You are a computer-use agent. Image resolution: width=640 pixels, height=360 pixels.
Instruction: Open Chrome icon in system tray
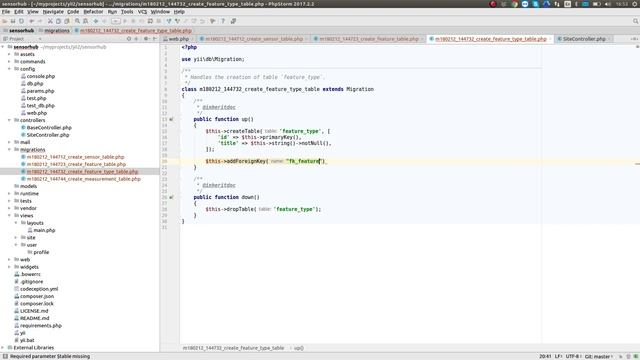point(515,4)
